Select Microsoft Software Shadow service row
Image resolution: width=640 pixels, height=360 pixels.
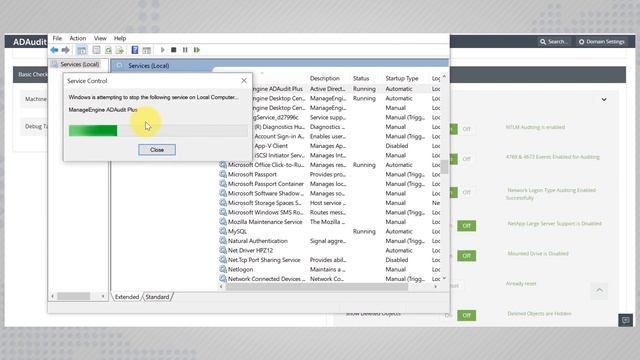tap(330, 193)
